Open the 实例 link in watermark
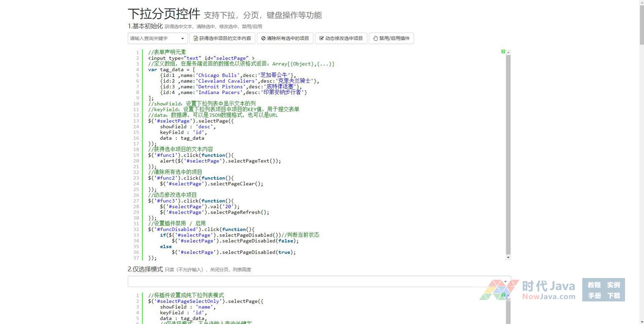Viewport: 644px width, 324px height. (613, 285)
